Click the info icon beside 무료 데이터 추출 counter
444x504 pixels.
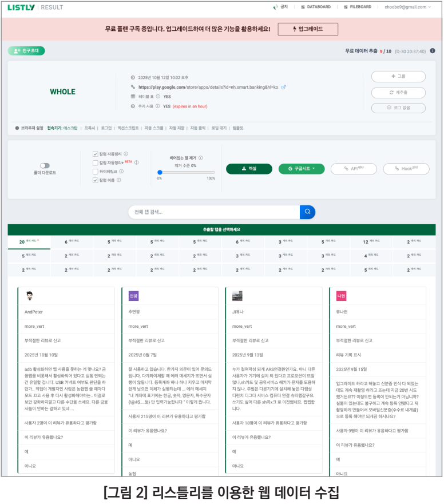tap(433, 51)
